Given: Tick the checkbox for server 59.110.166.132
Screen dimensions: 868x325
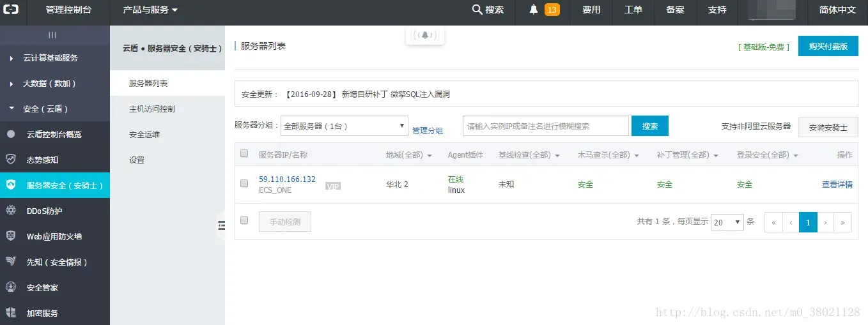Looking at the screenshot, I should (x=244, y=183).
